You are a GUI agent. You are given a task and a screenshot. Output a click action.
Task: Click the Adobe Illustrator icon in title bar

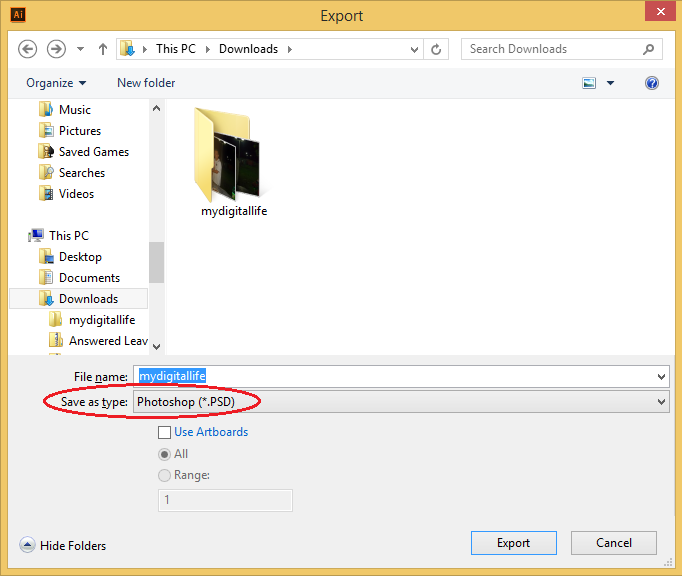click(x=18, y=14)
